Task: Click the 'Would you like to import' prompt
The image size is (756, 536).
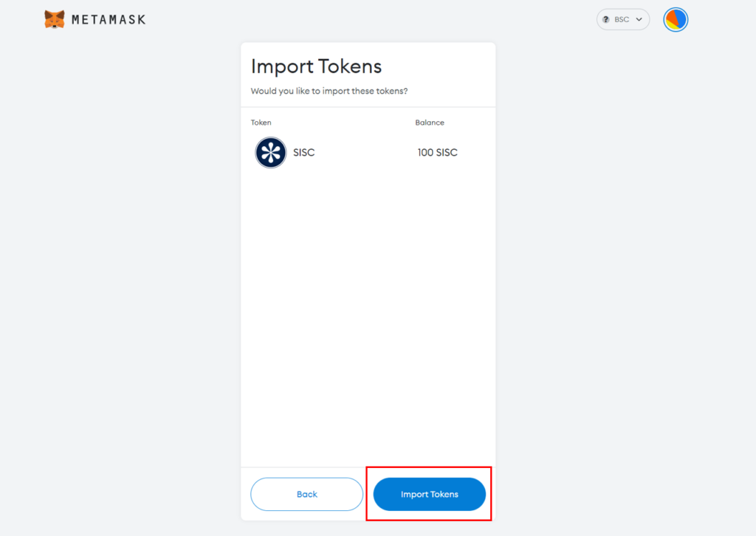Action: point(329,91)
